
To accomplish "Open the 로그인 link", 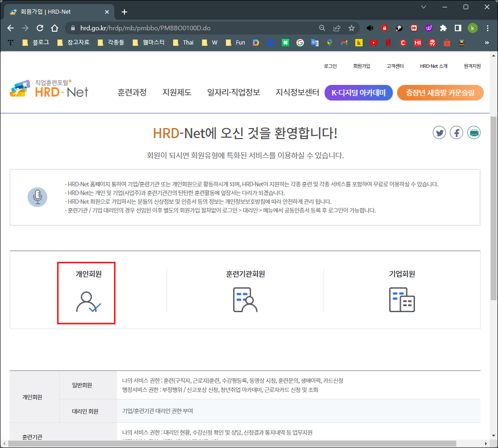I will click(x=330, y=66).
